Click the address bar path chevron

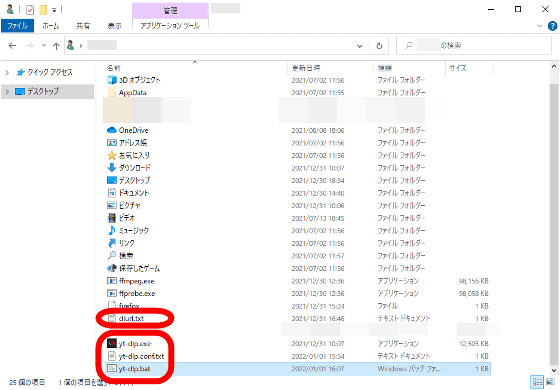point(81,45)
